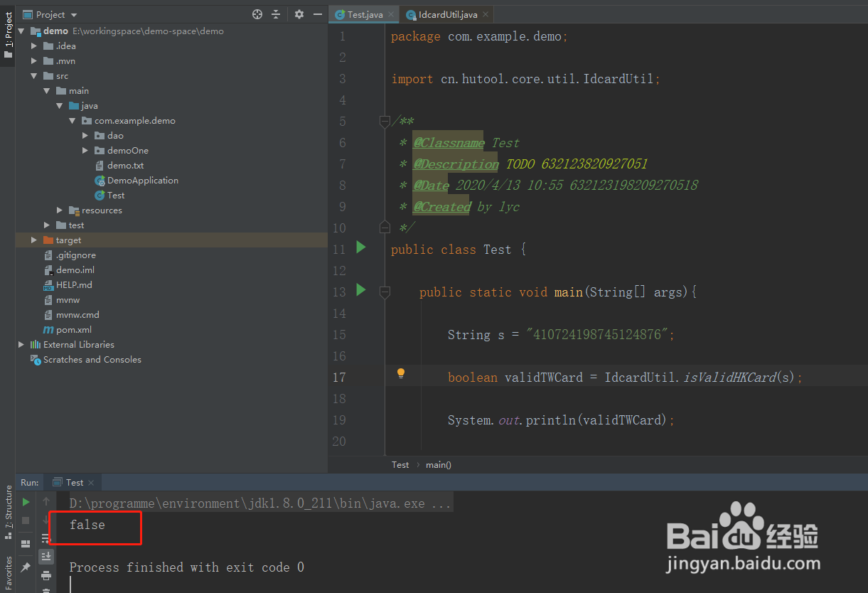The height and width of the screenshot is (593, 868).
Task: Click the Restore Layout icon in the Run panel
Action: coord(26,544)
